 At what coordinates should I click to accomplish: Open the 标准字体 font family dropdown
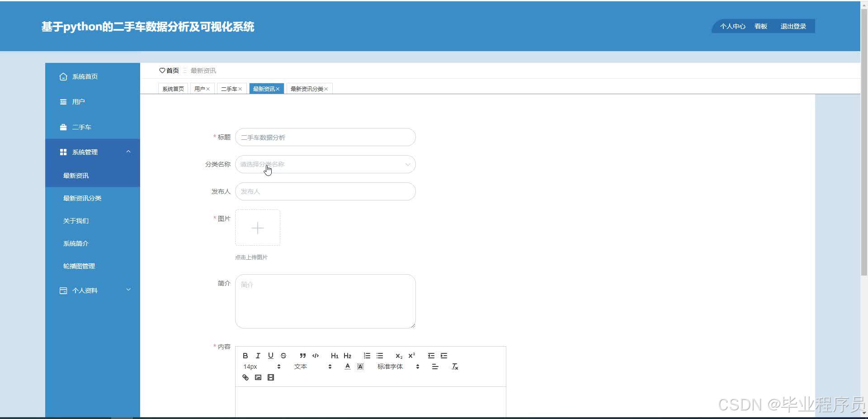398,367
